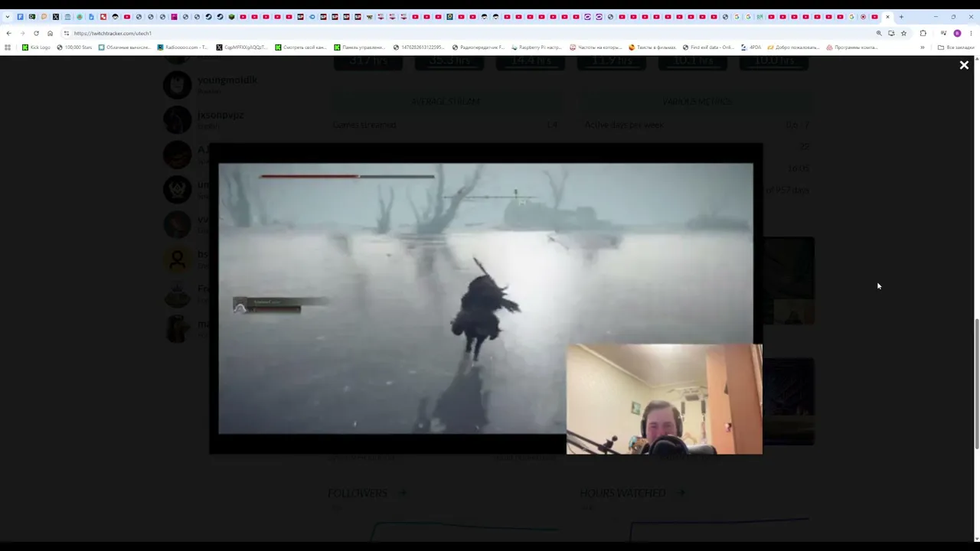The width and height of the screenshot is (980, 551).
Task: Open the Radiooooo.com bookmark
Action: click(182, 47)
